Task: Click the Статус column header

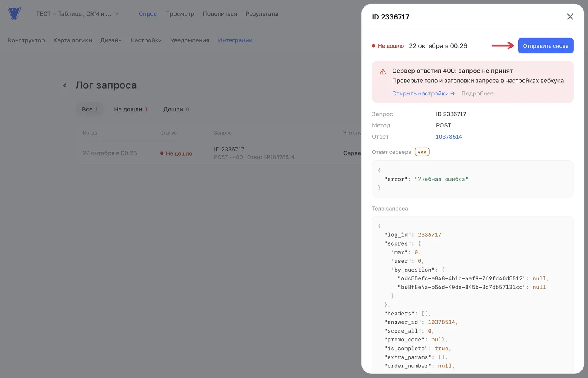Action: click(168, 132)
